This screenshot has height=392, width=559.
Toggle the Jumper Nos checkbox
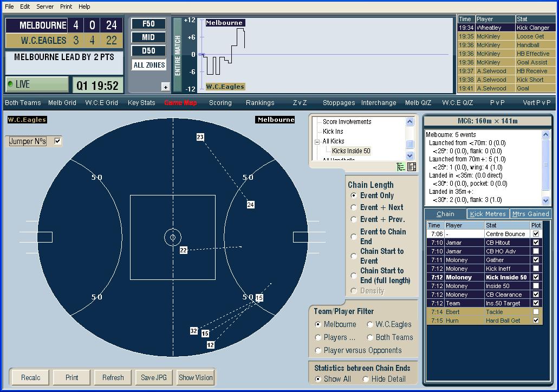pos(57,141)
